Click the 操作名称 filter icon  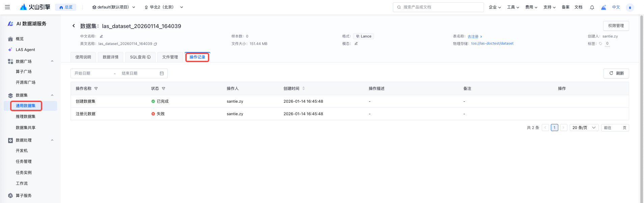pyautogui.click(x=96, y=88)
